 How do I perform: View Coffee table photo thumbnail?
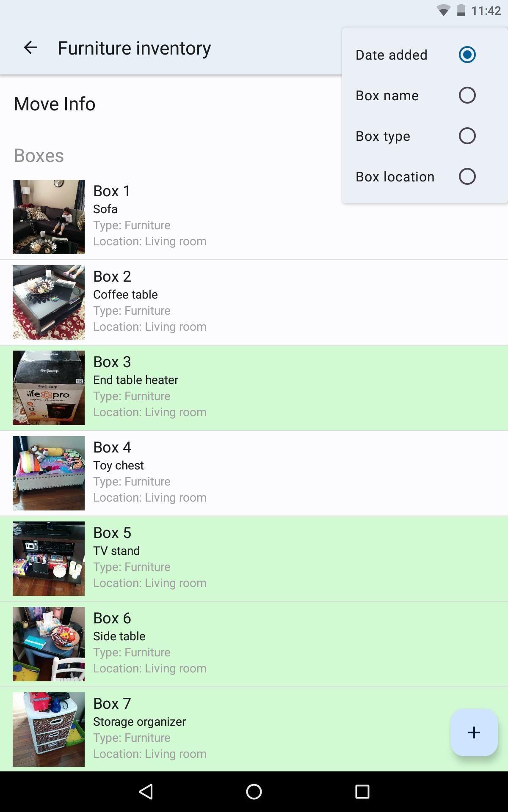(49, 302)
